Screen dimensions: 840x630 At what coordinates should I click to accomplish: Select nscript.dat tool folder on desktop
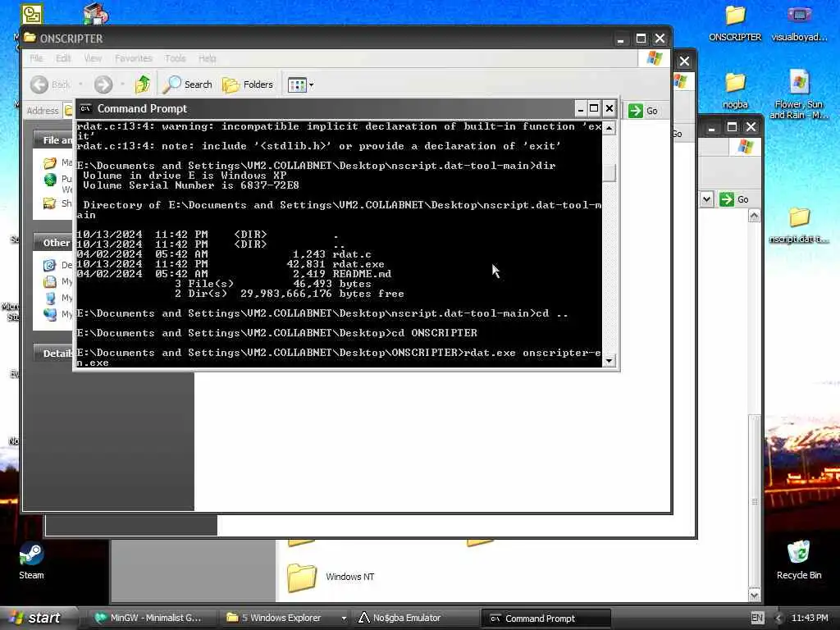[799, 225]
